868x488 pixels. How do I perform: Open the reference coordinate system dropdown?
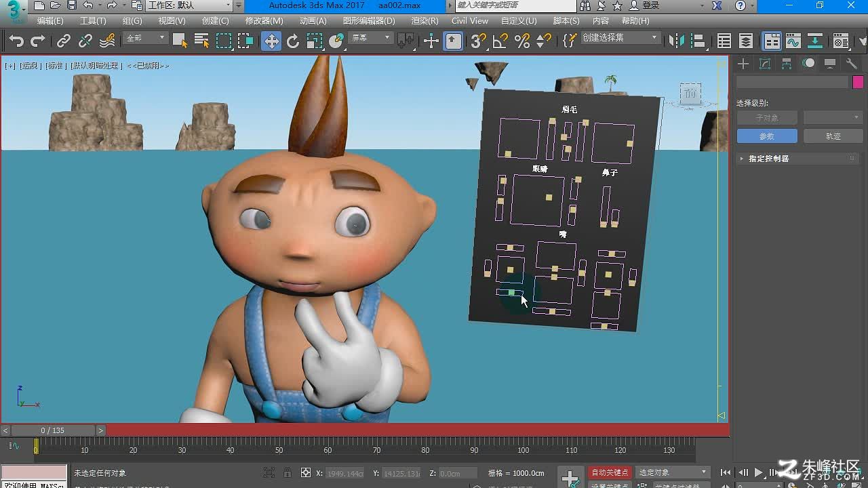pyautogui.click(x=370, y=39)
